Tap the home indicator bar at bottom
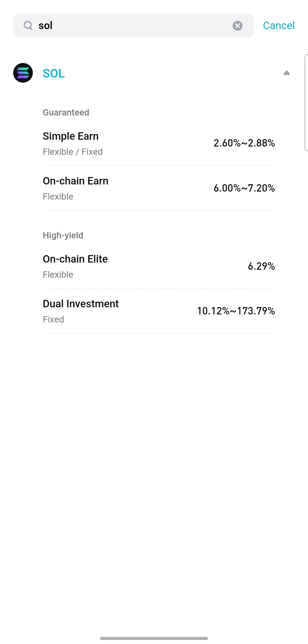 pyautogui.click(x=154, y=638)
